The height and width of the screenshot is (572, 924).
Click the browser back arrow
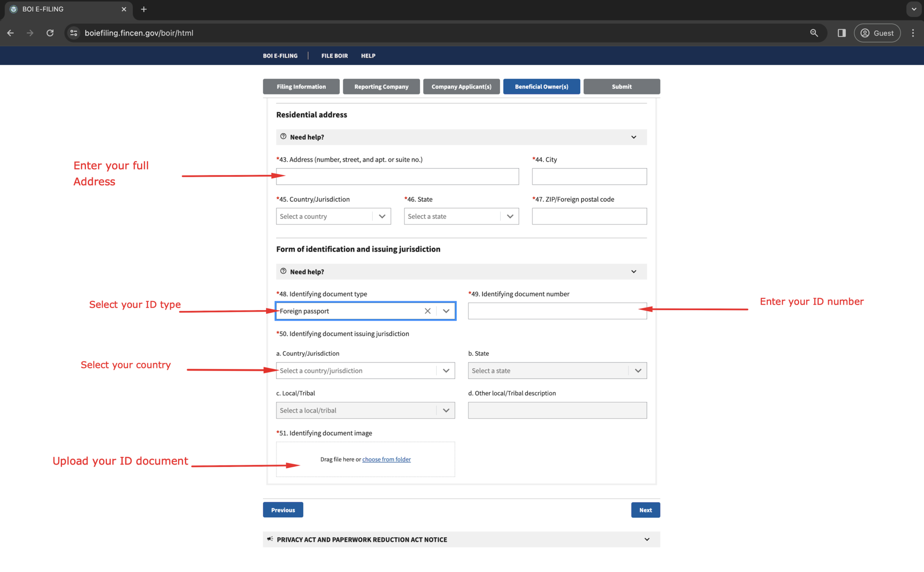point(10,33)
